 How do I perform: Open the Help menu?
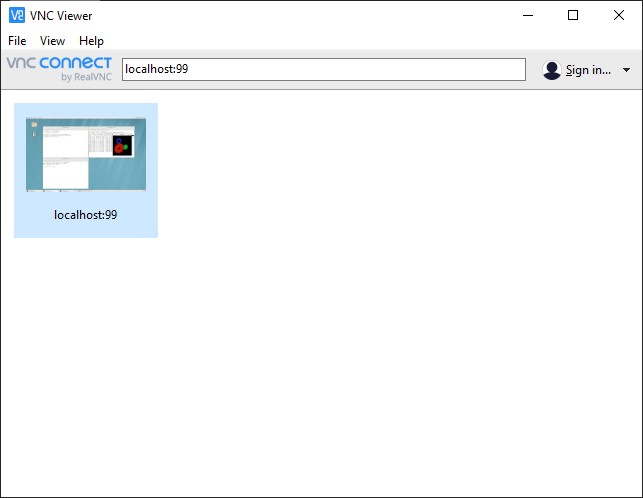point(91,41)
